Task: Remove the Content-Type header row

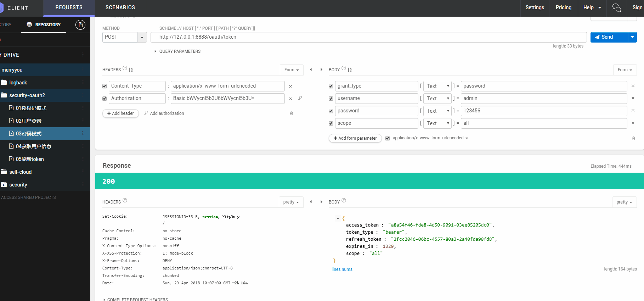Action: tap(290, 86)
